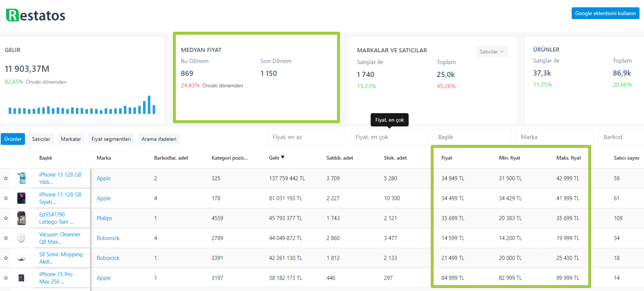Viewport: 644px width, 291px height.
Task: Star the S8 Sonic Mopping row
Action: 6,258
